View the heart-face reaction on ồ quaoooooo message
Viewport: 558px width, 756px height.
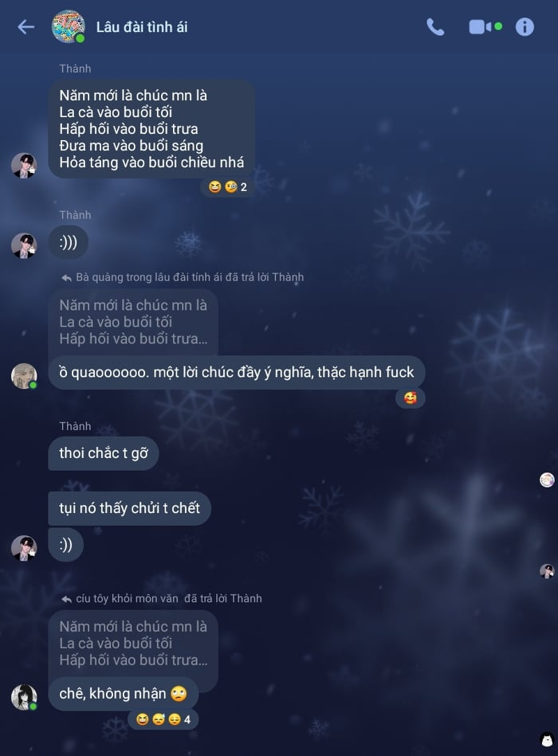coord(411,398)
